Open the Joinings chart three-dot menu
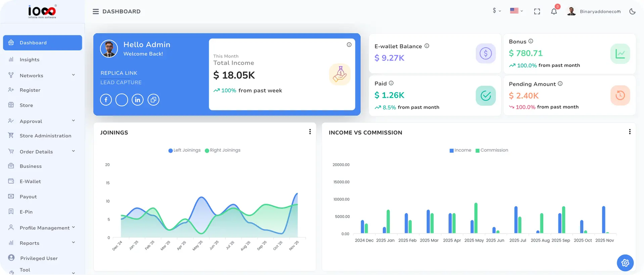Screen dimensions: 644x275 click(x=310, y=132)
